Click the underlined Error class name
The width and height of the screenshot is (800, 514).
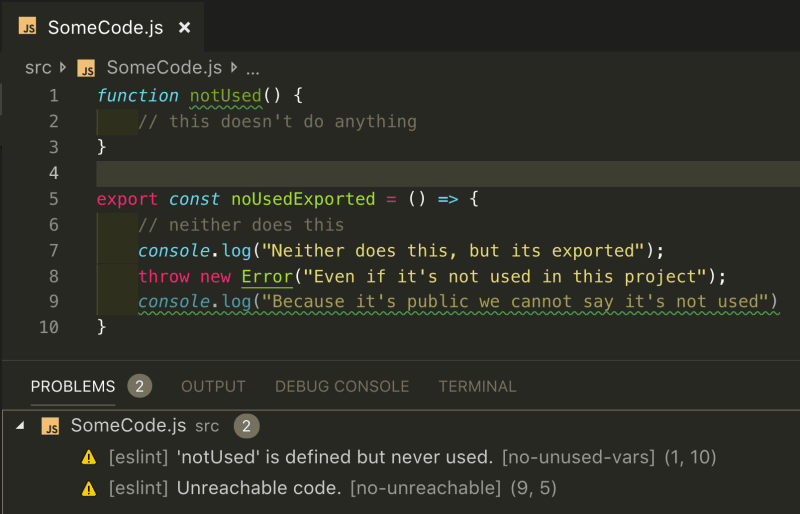coord(267,277)
